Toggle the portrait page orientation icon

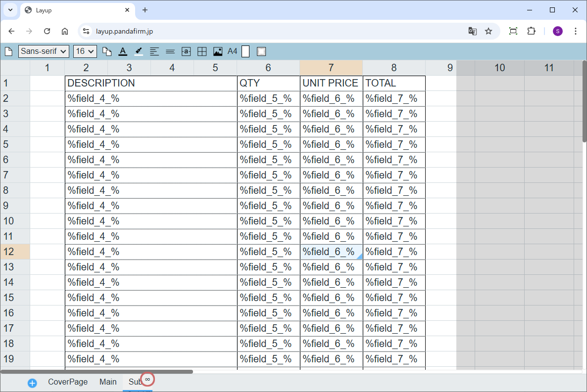pos(245,51)
